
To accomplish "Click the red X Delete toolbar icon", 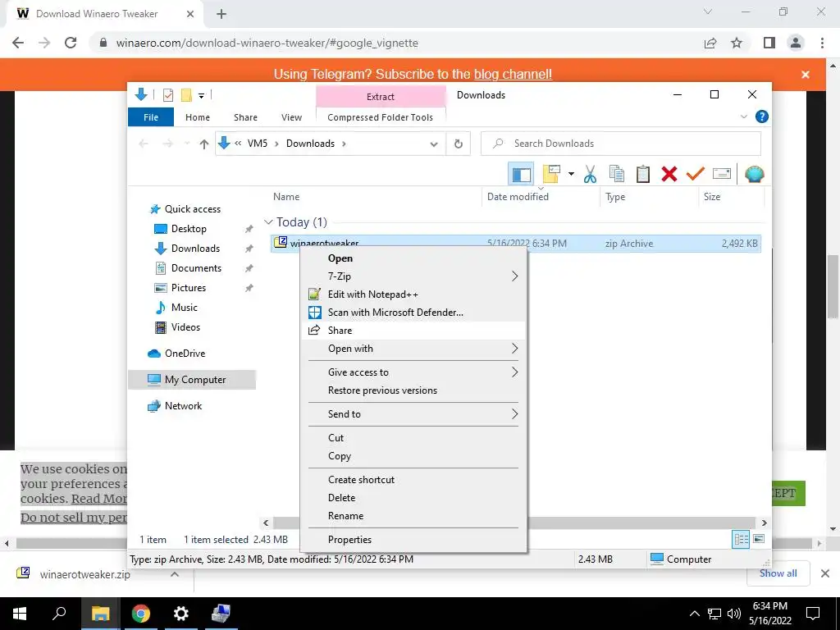I will tap(669, 174).
